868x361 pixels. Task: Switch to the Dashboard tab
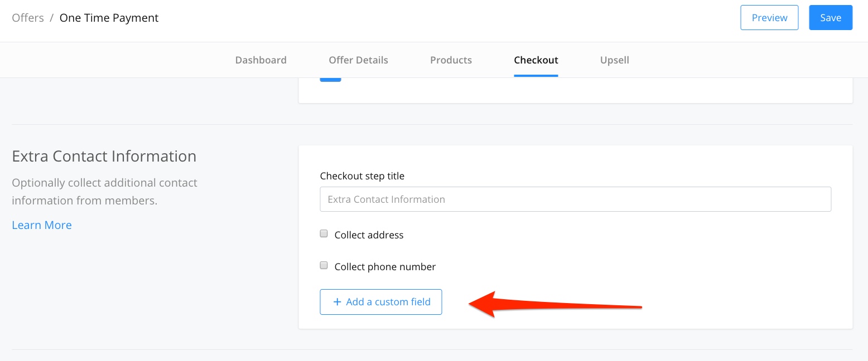[261, 60]
